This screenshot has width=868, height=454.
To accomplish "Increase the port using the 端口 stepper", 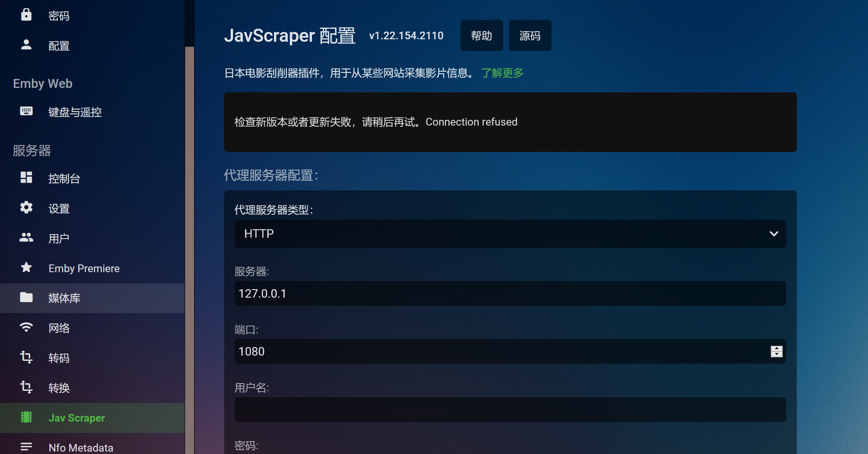I will [776, 349].
